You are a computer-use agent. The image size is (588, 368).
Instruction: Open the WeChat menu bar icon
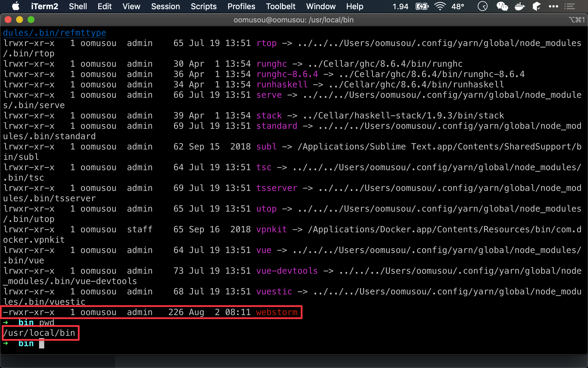point(502,6)
